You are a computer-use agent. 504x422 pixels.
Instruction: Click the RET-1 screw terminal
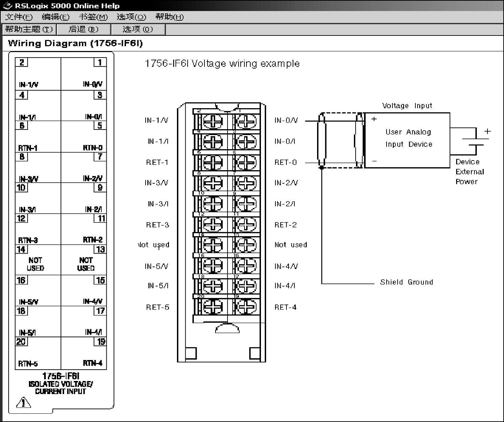pyautogui.click(x=213, y=163)
